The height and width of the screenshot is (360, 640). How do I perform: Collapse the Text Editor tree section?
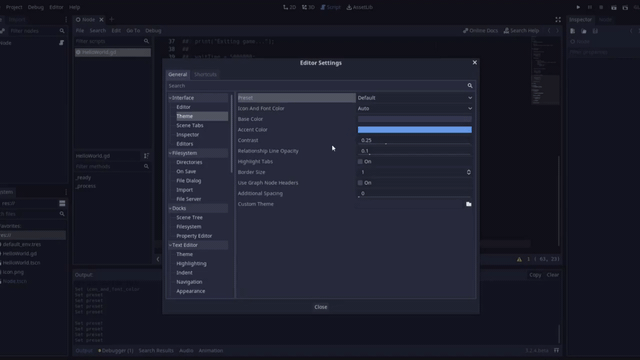coord(170,245)
